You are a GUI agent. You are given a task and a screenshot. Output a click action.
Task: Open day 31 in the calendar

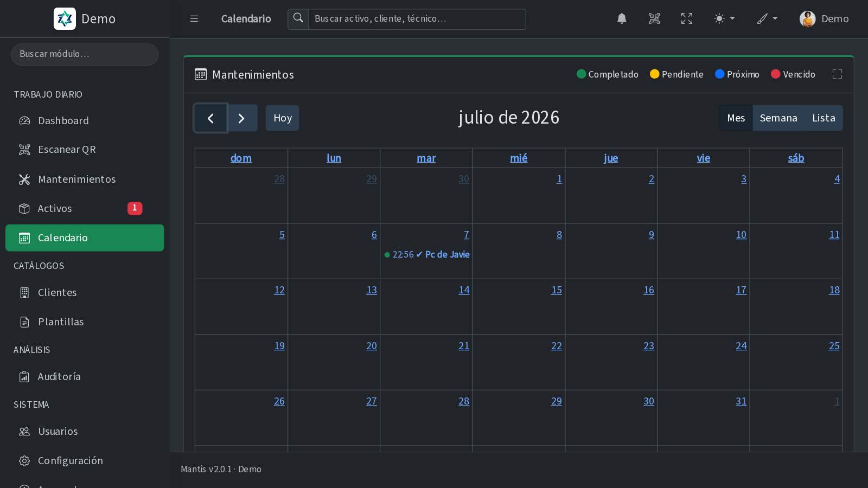click(741, 401)
